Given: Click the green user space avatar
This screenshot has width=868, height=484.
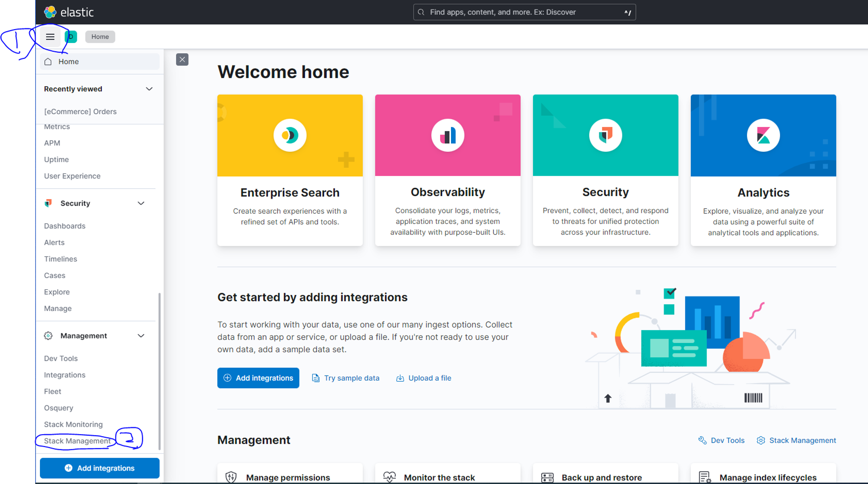Looking at the screenshot, I should click(71, 37).
